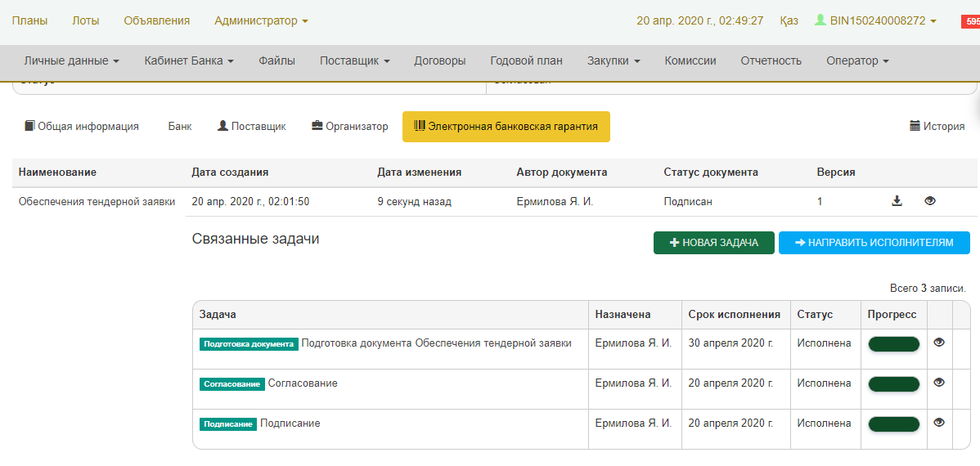Click the НОВАЯ ЗАДАЧА button

pyautogui.click(x=713, y=243)
